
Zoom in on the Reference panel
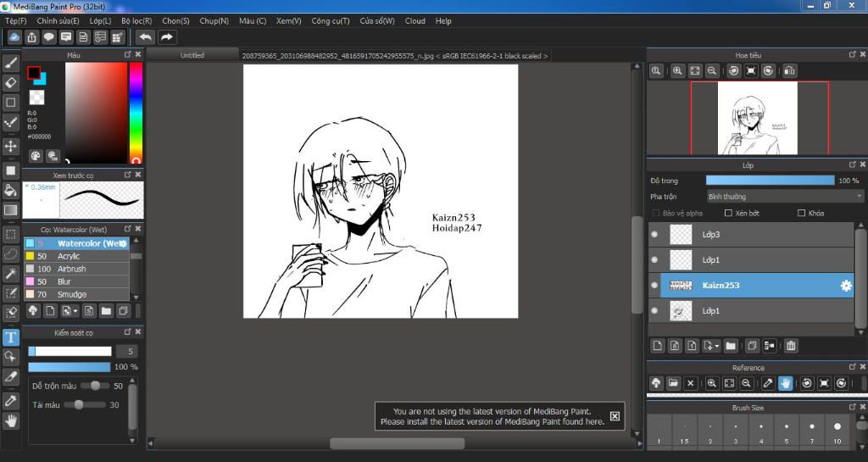point(712,383)
